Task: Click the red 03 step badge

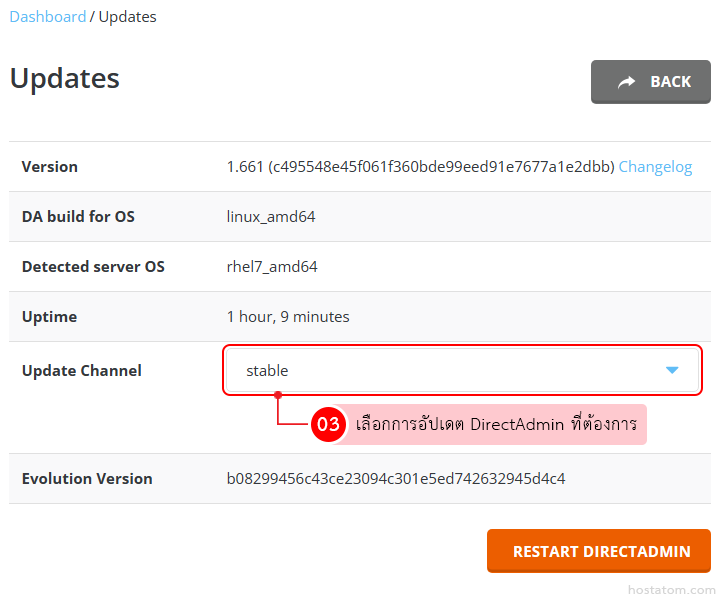Action: coord(329,424)
